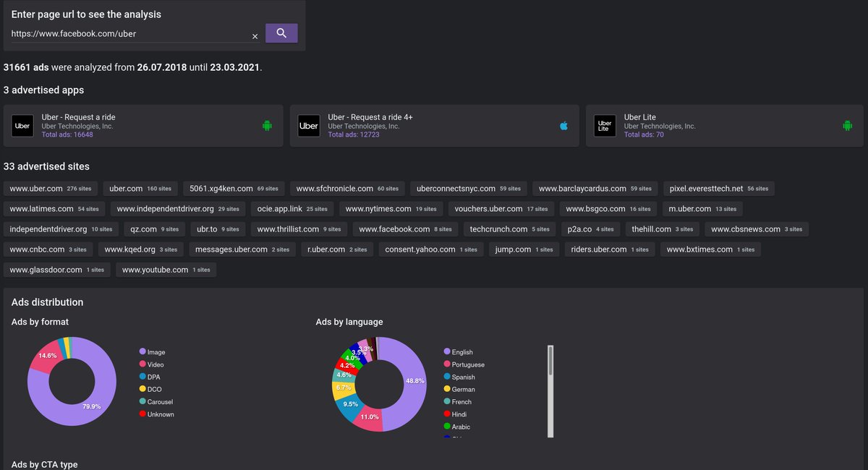Viewport: 868px width, 470px height.
Task: Select the techcrunch.com site chip
Action: pos(509,229)
